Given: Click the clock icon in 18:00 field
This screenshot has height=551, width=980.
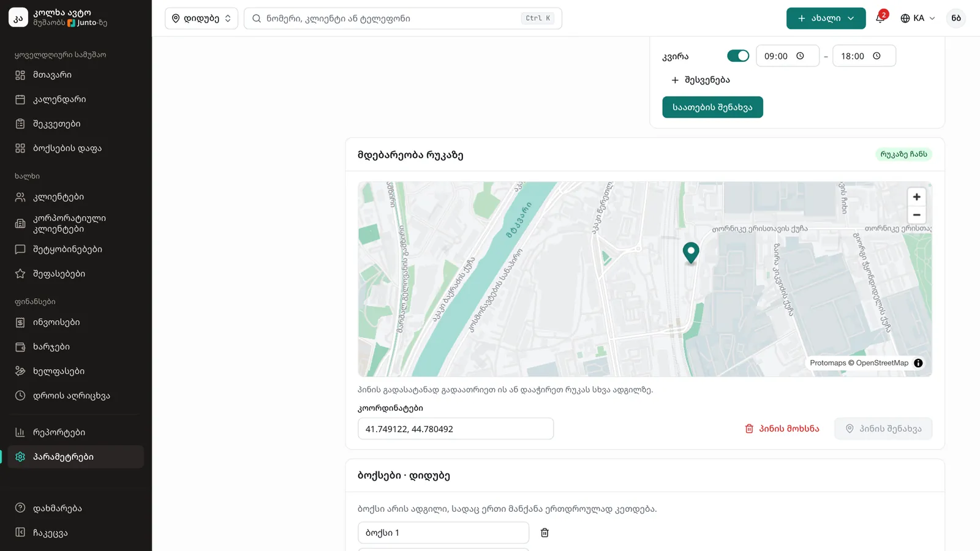Looking at the screenshot, I should (x=876, y=56).
